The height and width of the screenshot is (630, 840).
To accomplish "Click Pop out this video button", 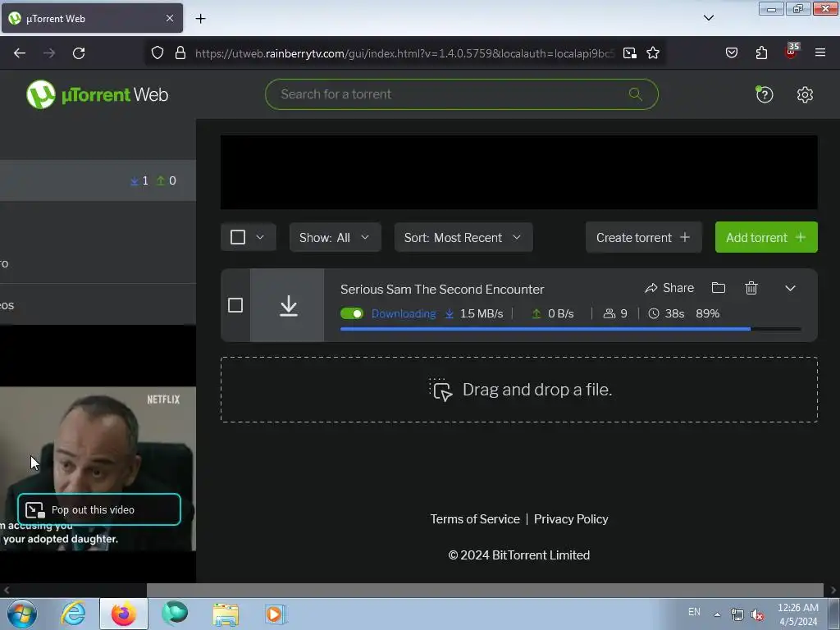I will (99, 509).
